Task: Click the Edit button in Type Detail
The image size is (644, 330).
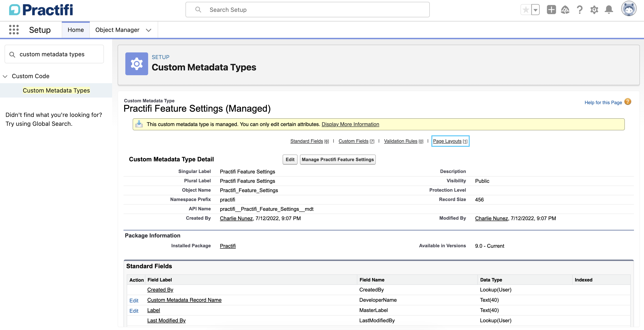Action: [290, 160]
